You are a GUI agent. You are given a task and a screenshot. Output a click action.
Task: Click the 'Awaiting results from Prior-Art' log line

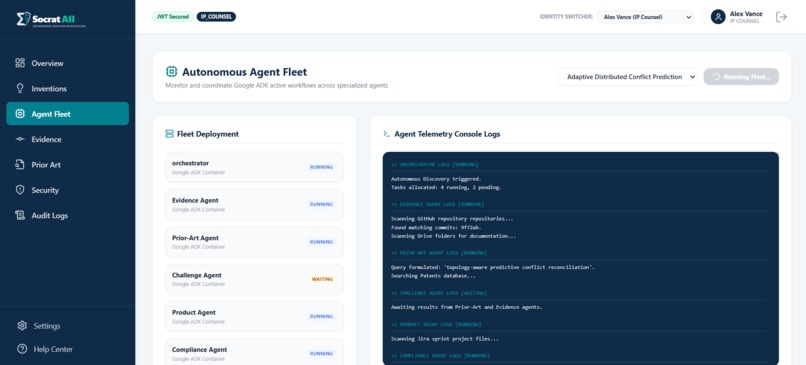click(x=466, y=307)
